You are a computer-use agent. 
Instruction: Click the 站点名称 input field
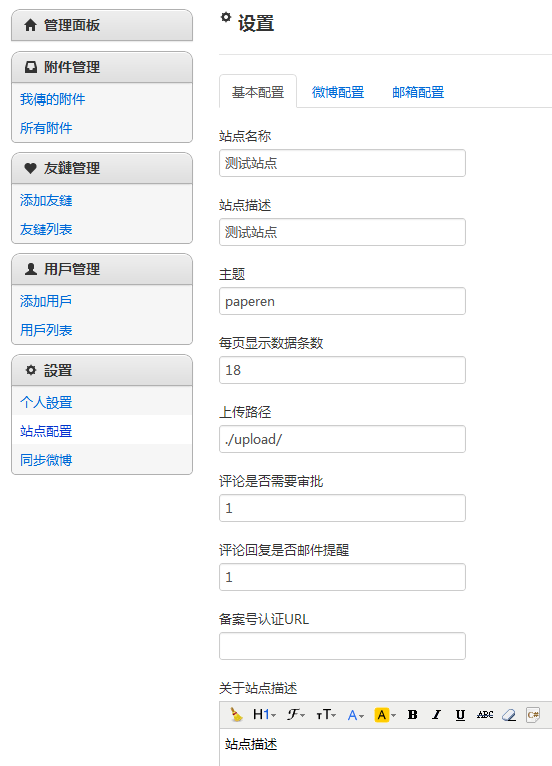coord(342,163)
